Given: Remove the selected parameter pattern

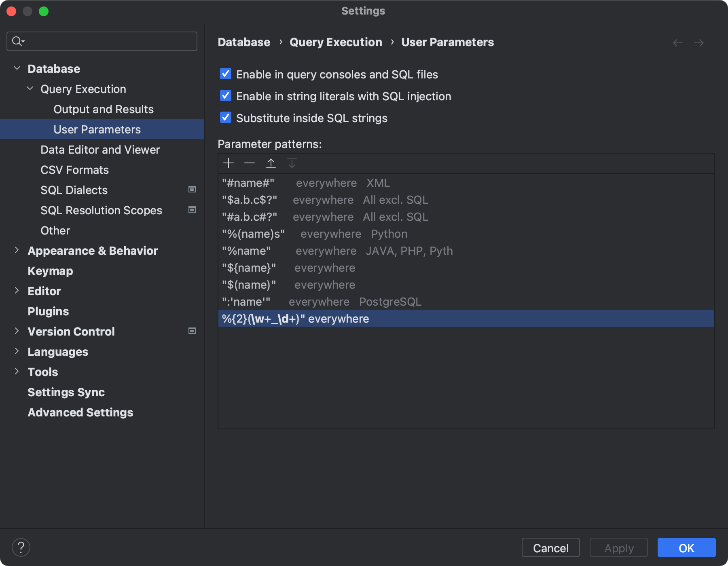Looking at the screenshot, I should click(250, 163).
